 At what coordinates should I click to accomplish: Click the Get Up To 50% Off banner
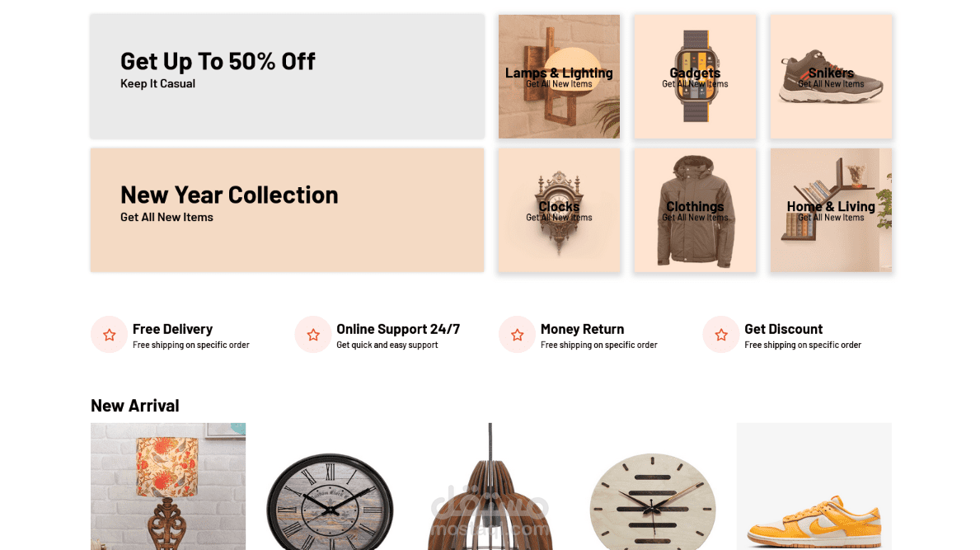coord(288,76)
